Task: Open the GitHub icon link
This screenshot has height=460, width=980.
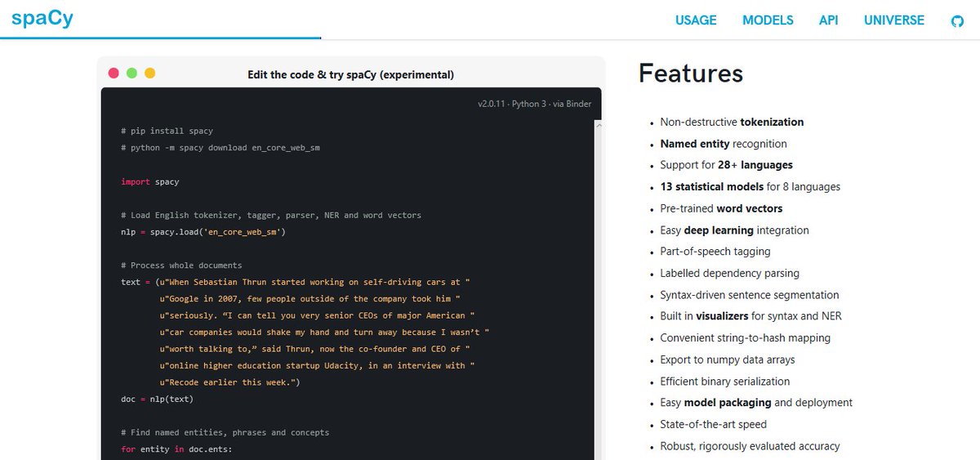Action: pyautogui.click(x=957, y=20)
